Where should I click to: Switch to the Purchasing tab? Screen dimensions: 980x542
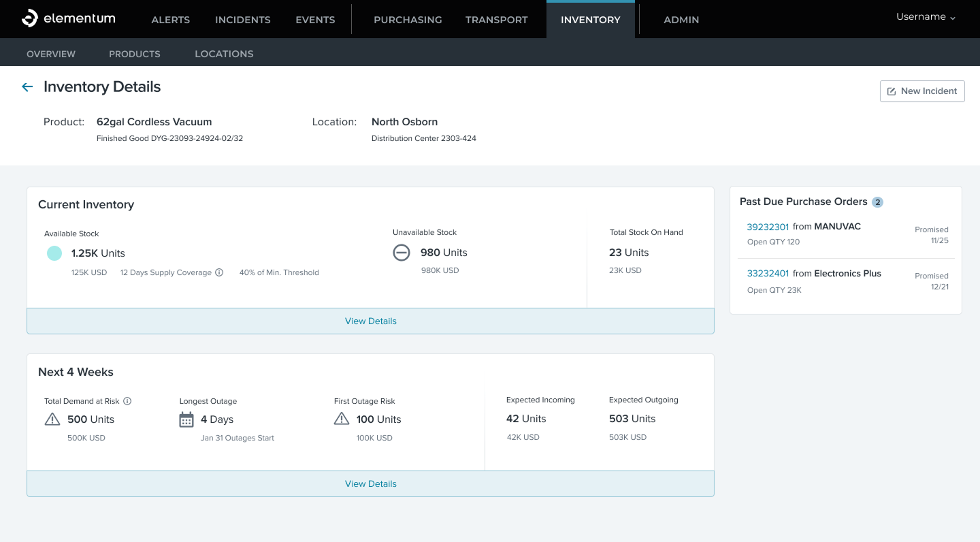[x=408, y=20]
